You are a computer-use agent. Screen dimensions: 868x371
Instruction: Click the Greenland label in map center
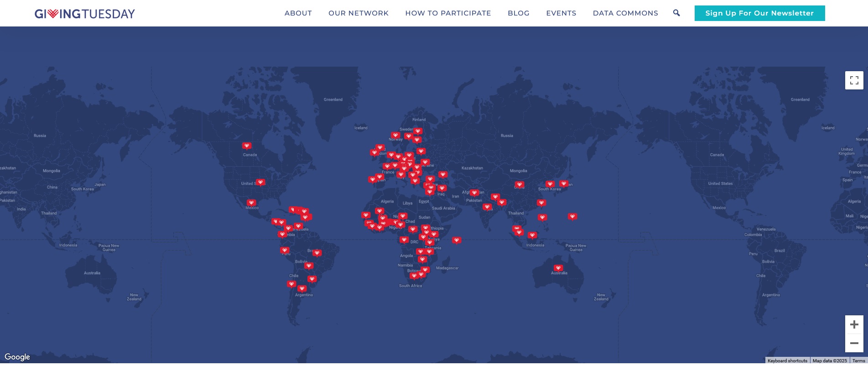point(333,99)
